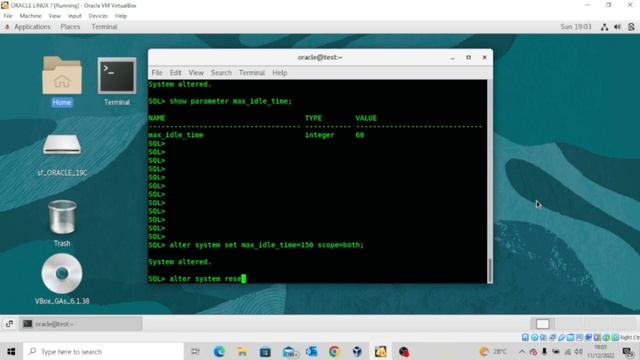Screen dimensions: 640x360
Task: Open the VirtualBox taskbar icon
Action: click(x=357, y=351)
